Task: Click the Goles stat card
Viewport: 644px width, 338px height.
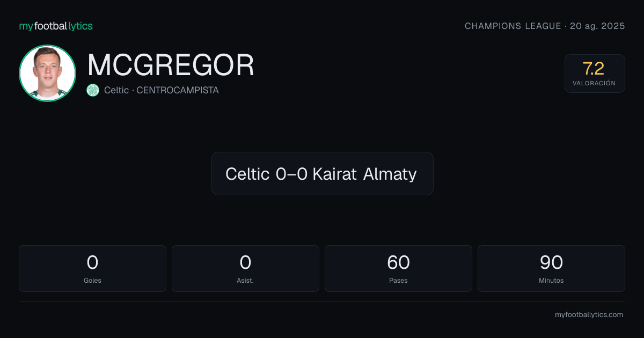Action: click(92, 268)
